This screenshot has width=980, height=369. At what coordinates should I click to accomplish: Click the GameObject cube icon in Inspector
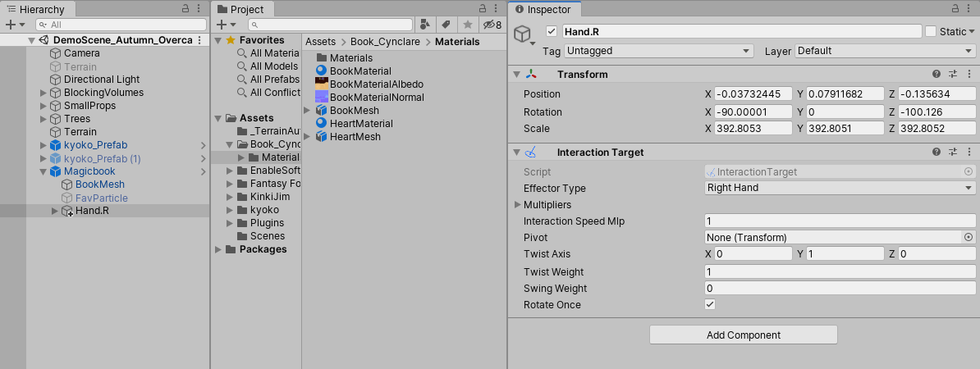(522, 34)
